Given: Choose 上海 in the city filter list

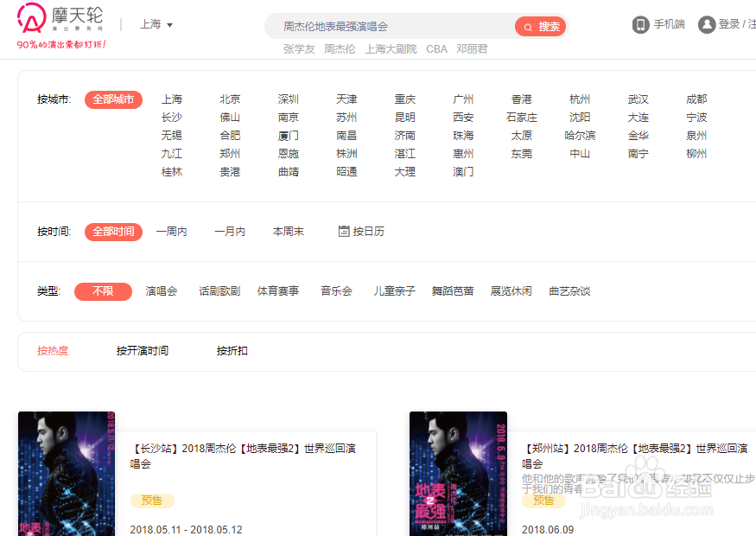Looking at the screenshot, I should click(172, 99).
